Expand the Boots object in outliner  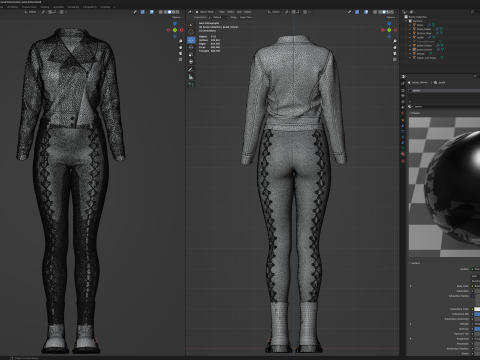point(410,25)
